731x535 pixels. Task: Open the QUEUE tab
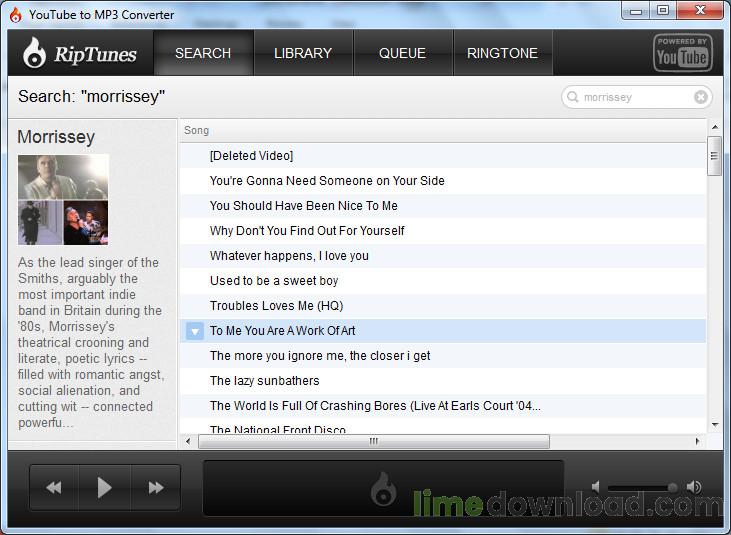(402, 53)
